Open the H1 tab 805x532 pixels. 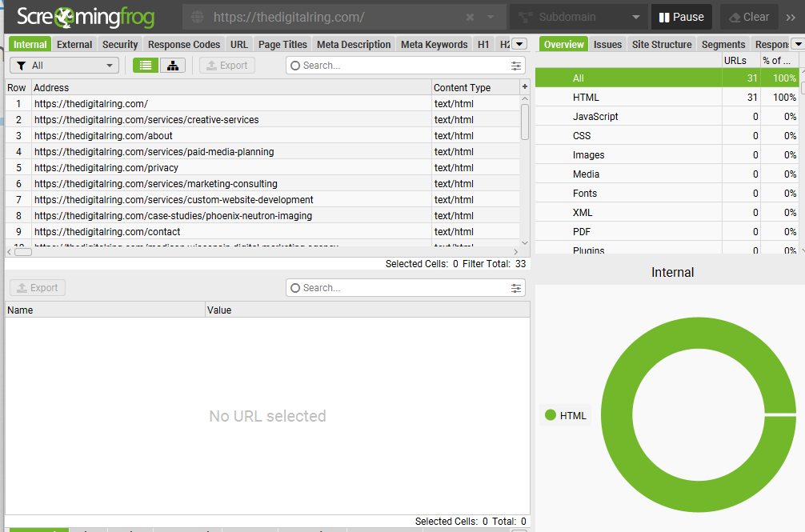(x=483, y=45)
